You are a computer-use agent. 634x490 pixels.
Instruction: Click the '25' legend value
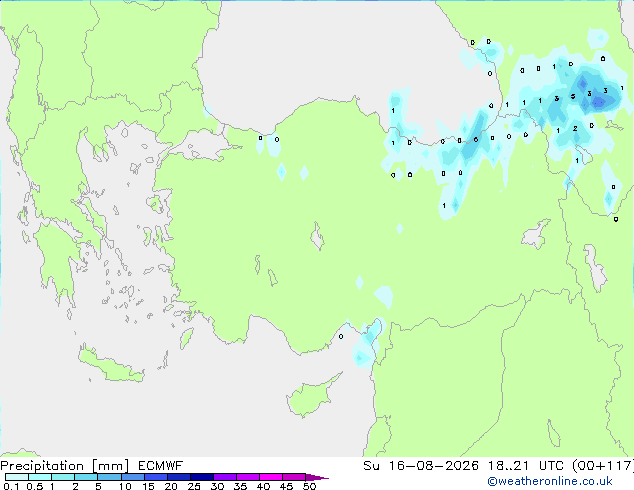194,486
